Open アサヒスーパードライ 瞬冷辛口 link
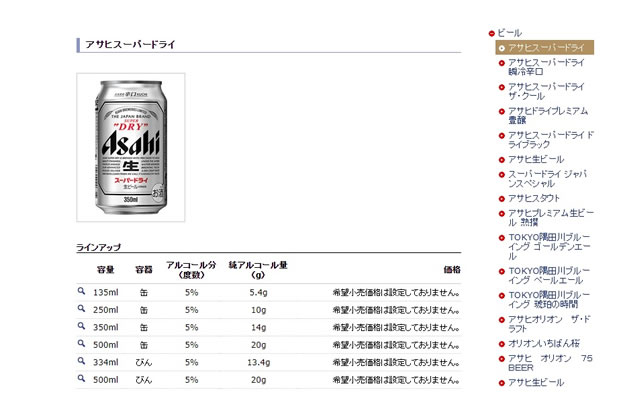 click(x=546, y=67)
